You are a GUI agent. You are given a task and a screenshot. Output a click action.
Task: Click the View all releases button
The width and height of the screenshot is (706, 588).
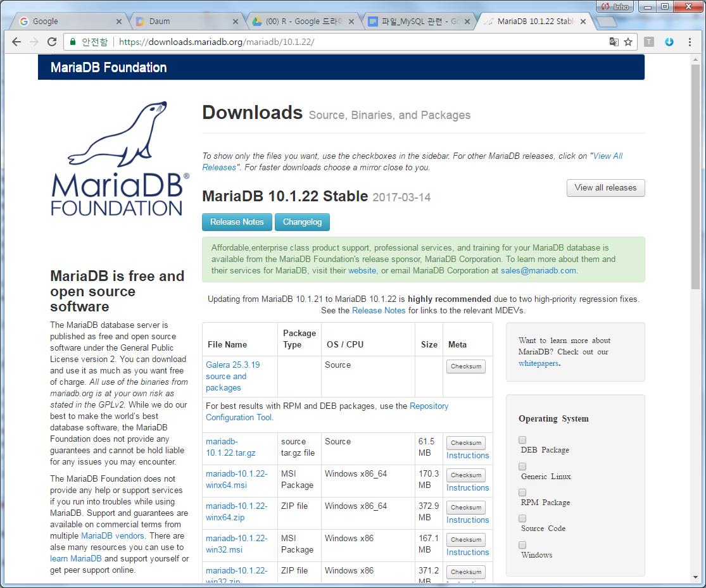pyautogui.click(x=605, y=188)
